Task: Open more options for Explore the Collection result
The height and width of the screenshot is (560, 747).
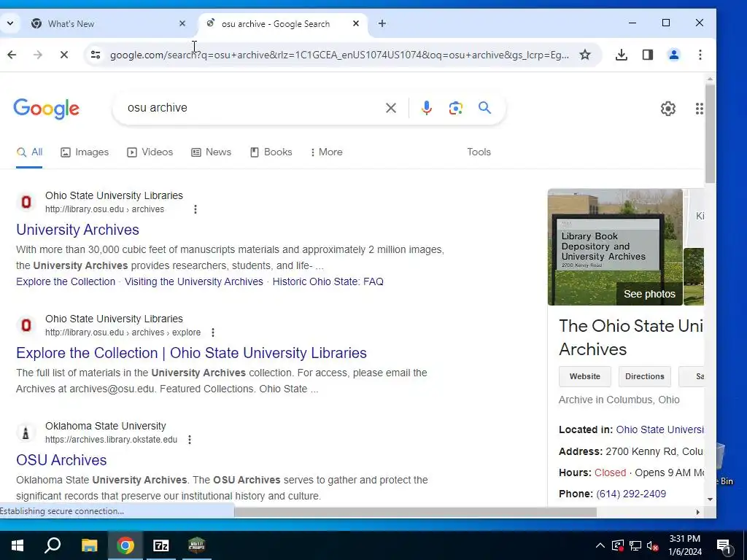Action: point(213,332)
